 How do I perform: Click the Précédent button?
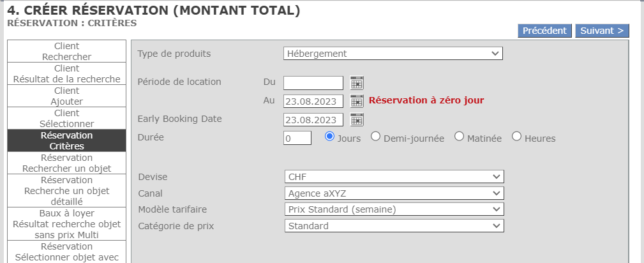(x=544, y=31)
